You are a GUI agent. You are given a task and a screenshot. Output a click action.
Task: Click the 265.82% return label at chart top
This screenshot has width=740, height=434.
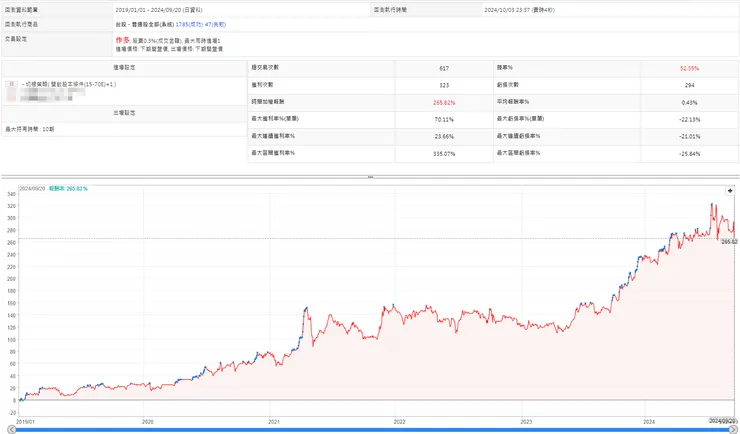pos(68,189)
